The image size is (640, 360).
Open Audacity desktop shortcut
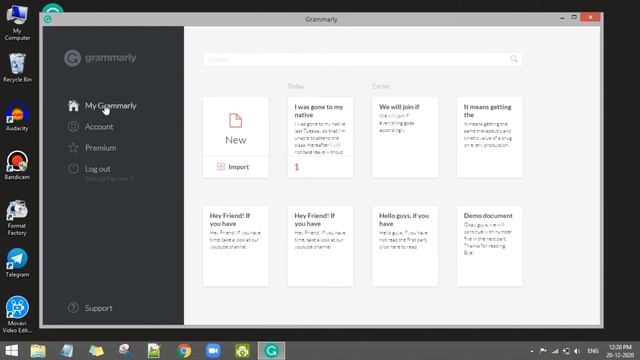point(17,116)
